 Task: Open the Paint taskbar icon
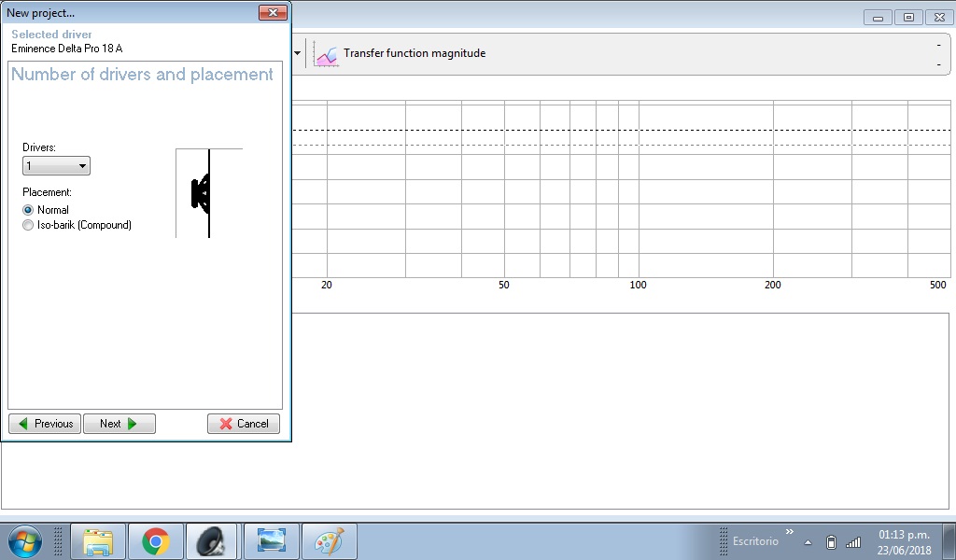[330, 541]
